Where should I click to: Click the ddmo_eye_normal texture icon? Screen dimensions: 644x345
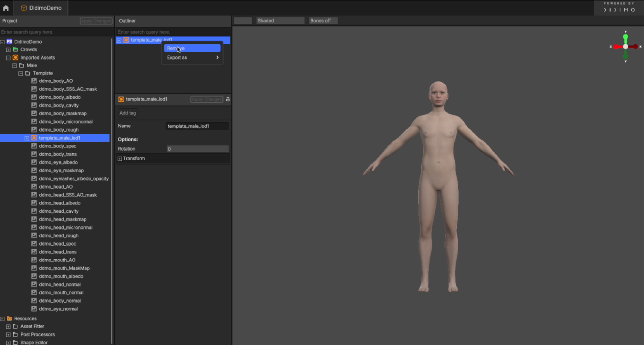tap(34, 309)
